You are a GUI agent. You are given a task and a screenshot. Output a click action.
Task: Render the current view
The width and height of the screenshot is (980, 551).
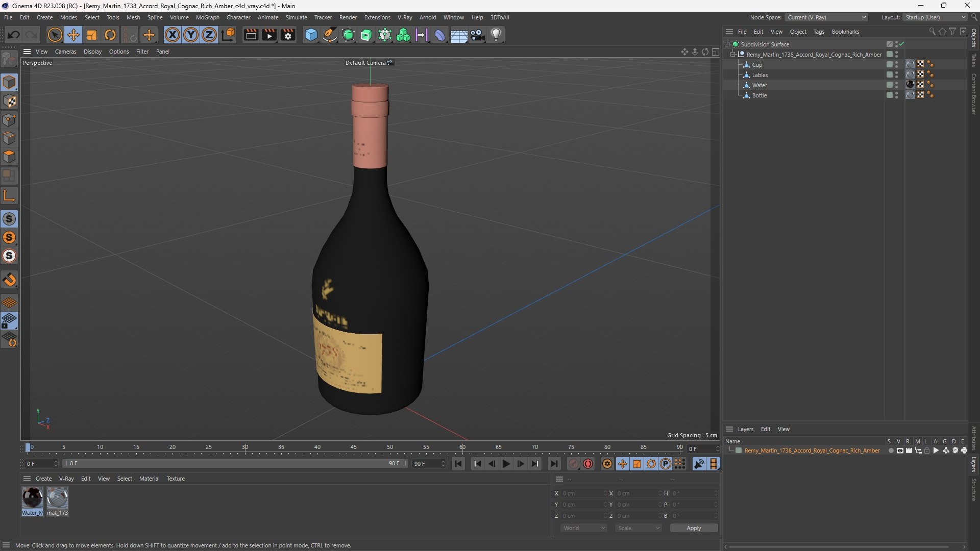251,35
